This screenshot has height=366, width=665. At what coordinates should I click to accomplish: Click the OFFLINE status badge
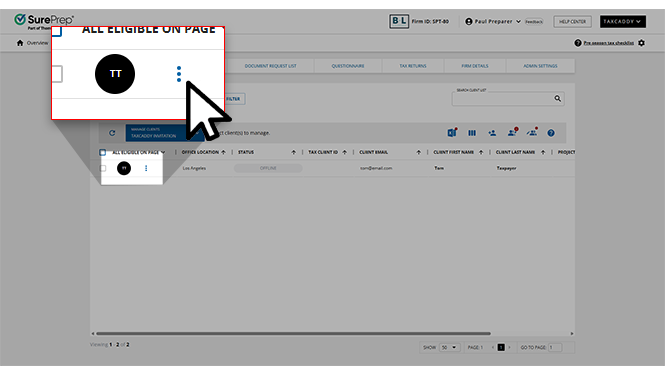coord(268,168)
